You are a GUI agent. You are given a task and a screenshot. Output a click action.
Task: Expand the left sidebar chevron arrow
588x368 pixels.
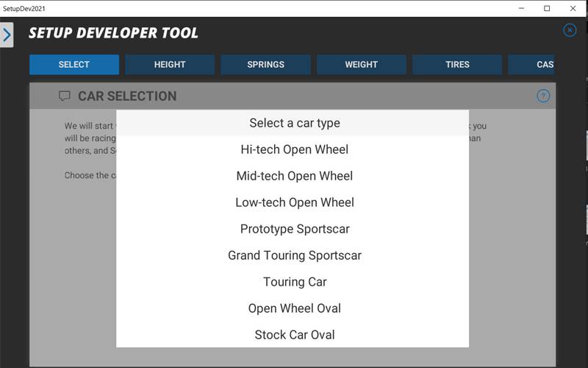pos(7,35)
